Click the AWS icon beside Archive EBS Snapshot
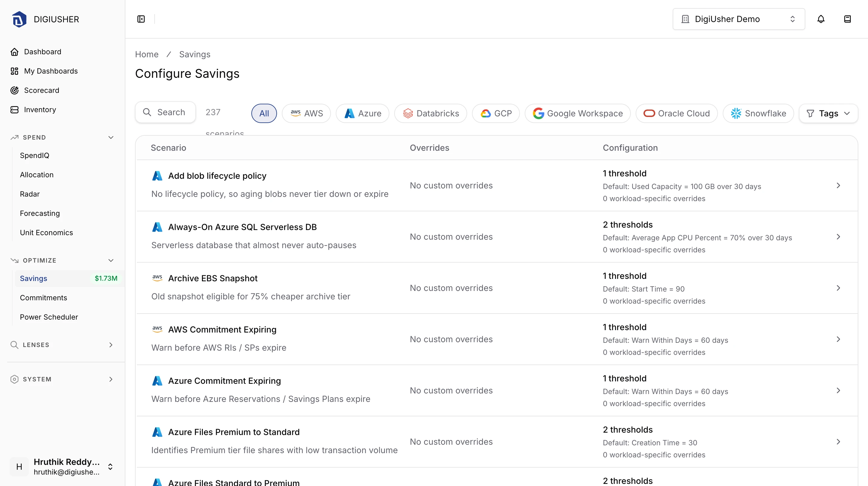This screenshot has width=868, height=486. coord(157,278)
